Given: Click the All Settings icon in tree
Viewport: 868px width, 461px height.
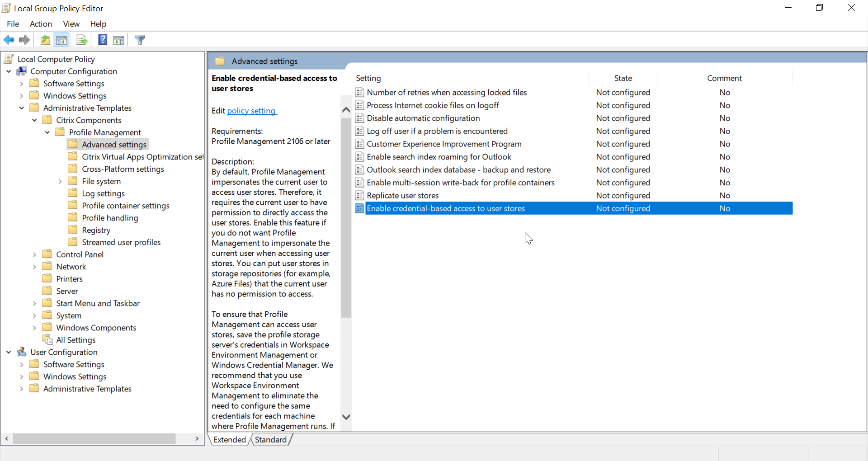Looking at the screenshot, I should click(47, 339).
